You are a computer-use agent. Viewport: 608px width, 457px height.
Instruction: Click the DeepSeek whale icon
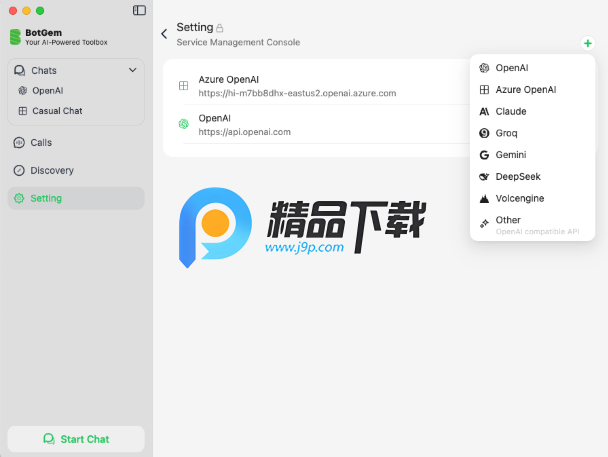(484, 176)
